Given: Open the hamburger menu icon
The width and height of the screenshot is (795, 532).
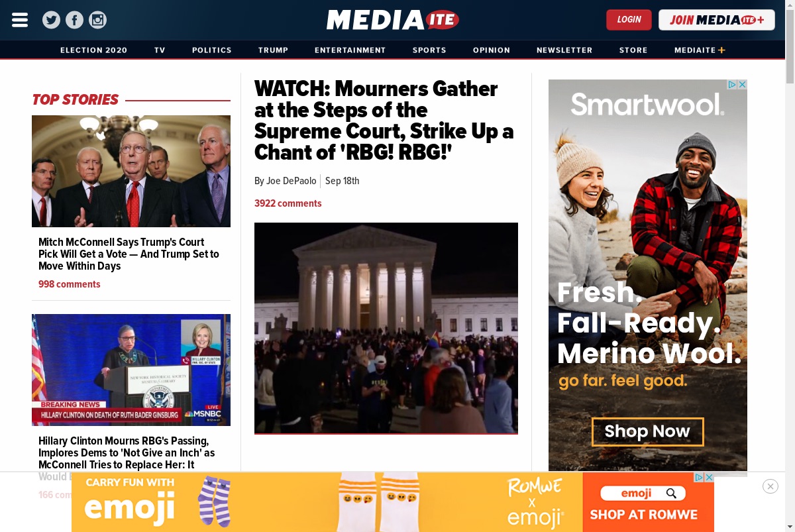Looking at the screenshot, I should click(20, 20).
